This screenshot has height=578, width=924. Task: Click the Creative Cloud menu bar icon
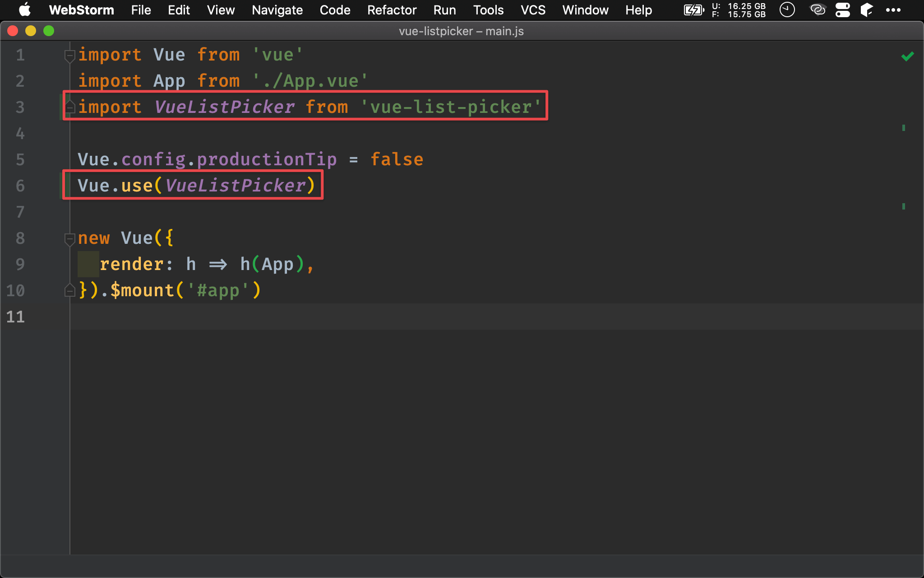click(818, 9)
